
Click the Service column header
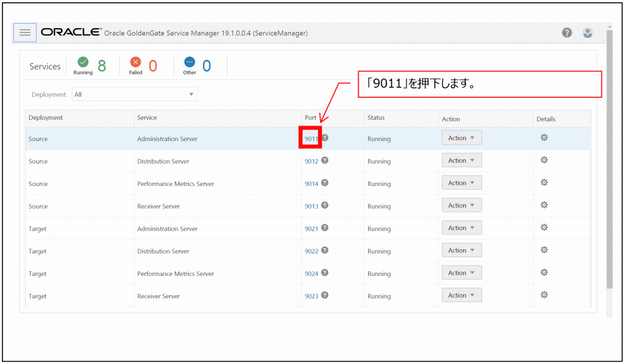[x=147, y=117]
